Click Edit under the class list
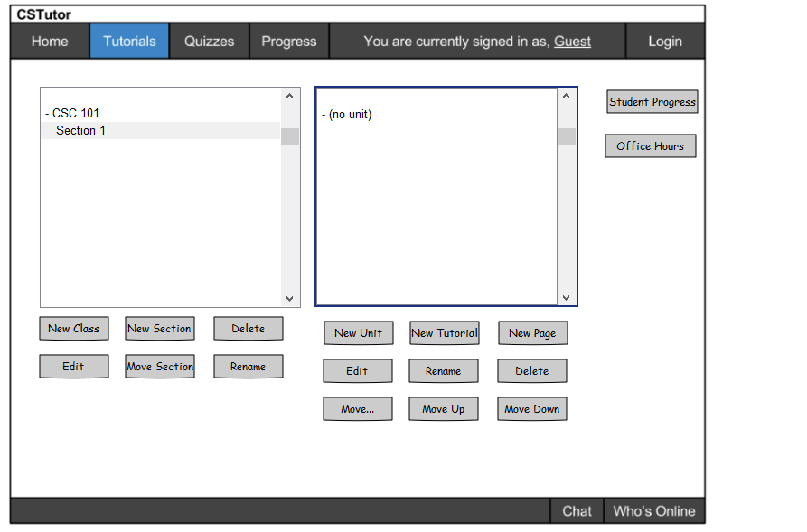The width and height of the screenshot is (807, 532). click(x=74, y=367)
